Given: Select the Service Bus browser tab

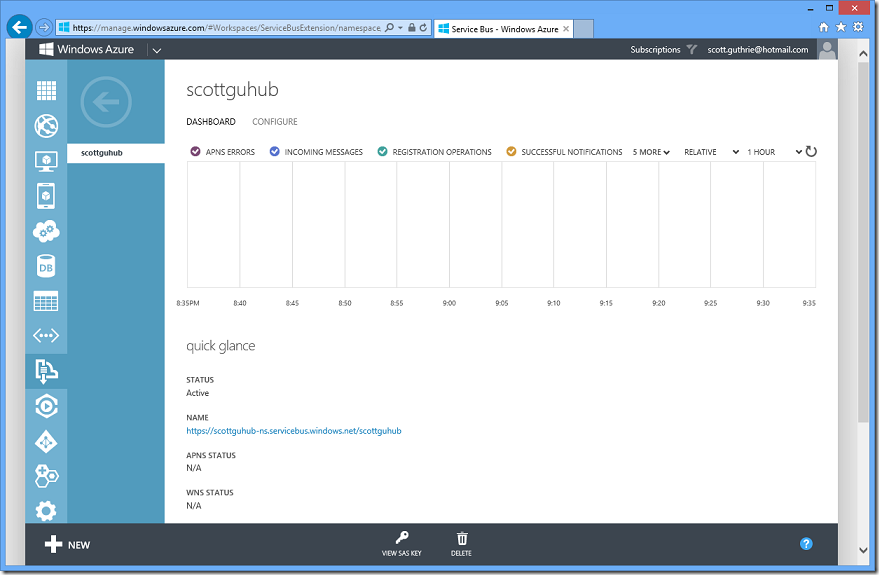Looking at the screenshot, I should tap(503, 29).
